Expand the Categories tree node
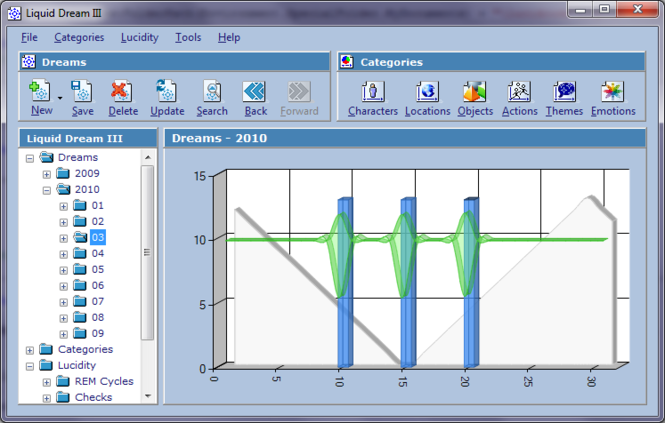Viewport: 665px width, 423px height. [x=30, y=350]
